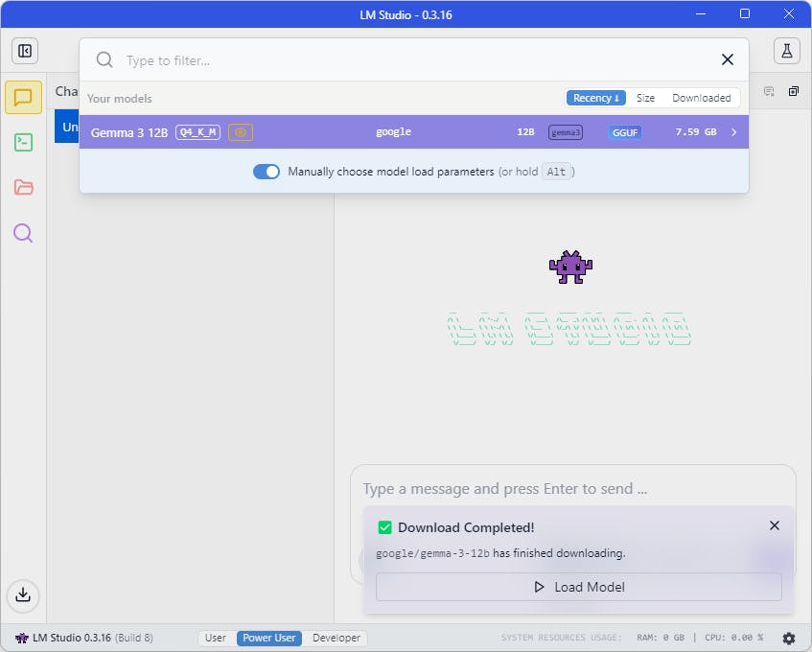Open the flask settings icon

[787, 51]
